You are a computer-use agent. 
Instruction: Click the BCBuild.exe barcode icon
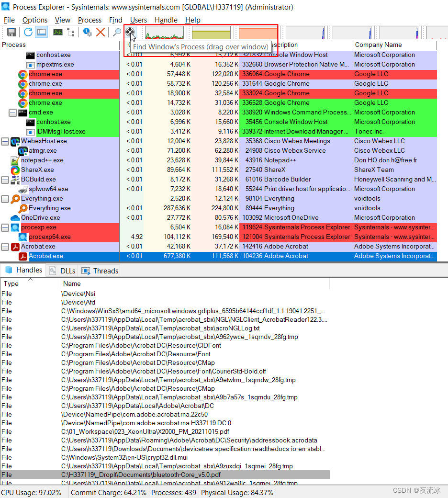[15, 180]
